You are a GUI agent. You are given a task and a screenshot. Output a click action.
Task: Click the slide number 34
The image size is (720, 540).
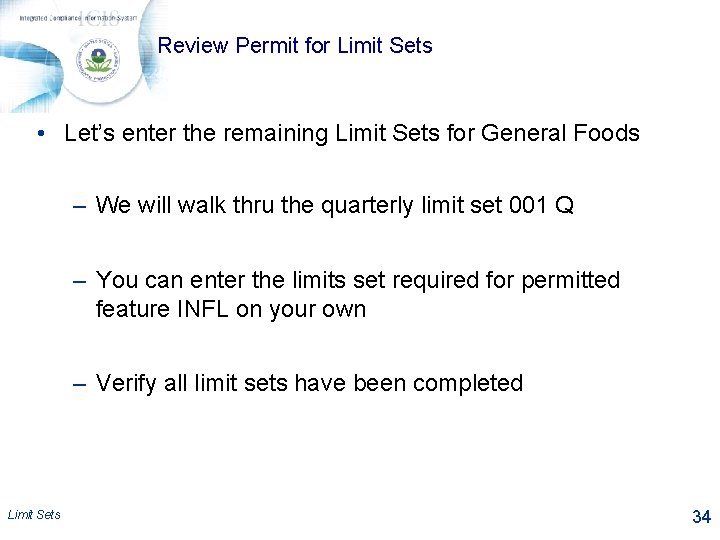click(702, 517)
